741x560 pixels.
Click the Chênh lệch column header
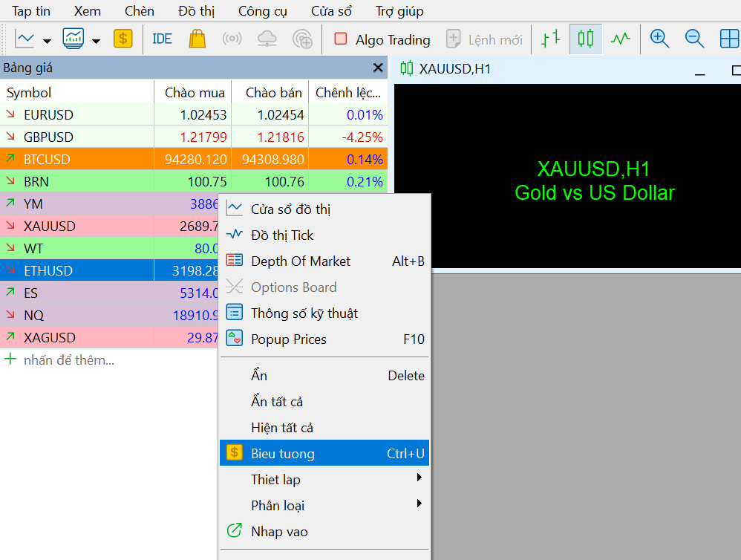click(348, 92)
